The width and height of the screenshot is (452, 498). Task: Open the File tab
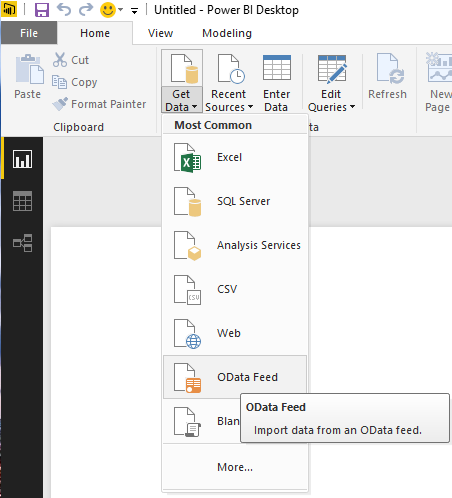point(29,33)
